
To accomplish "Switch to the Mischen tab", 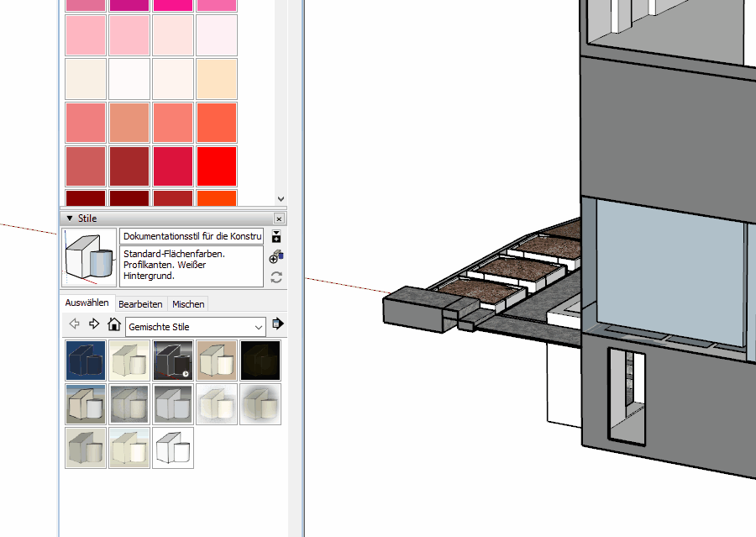I will tap(188, 304).
